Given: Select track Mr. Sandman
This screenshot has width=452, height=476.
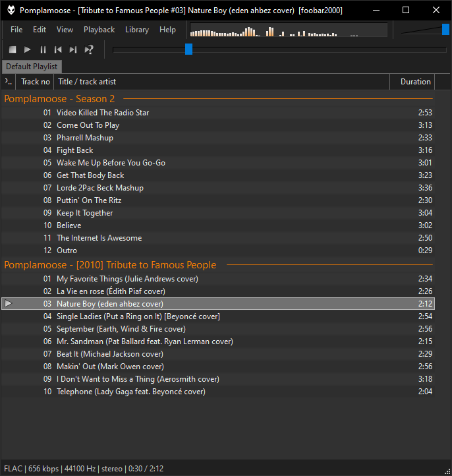Looking at the screenshot, I should [x=218, y=342].
